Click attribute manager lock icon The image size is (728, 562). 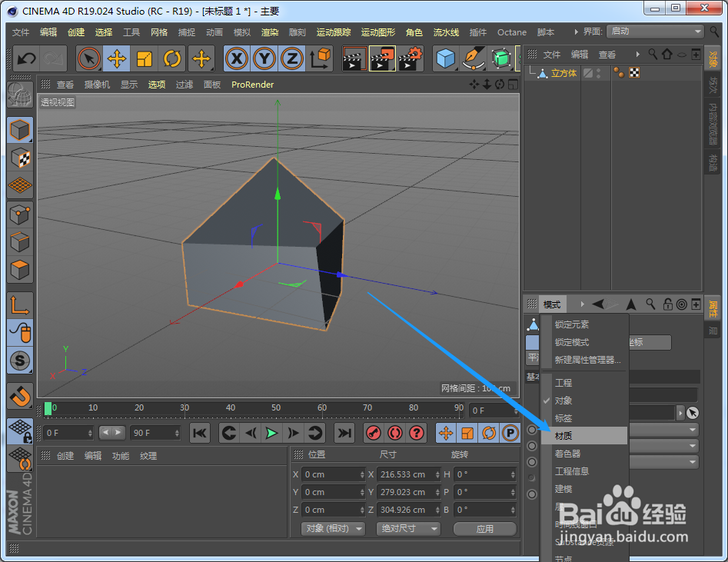667,304
